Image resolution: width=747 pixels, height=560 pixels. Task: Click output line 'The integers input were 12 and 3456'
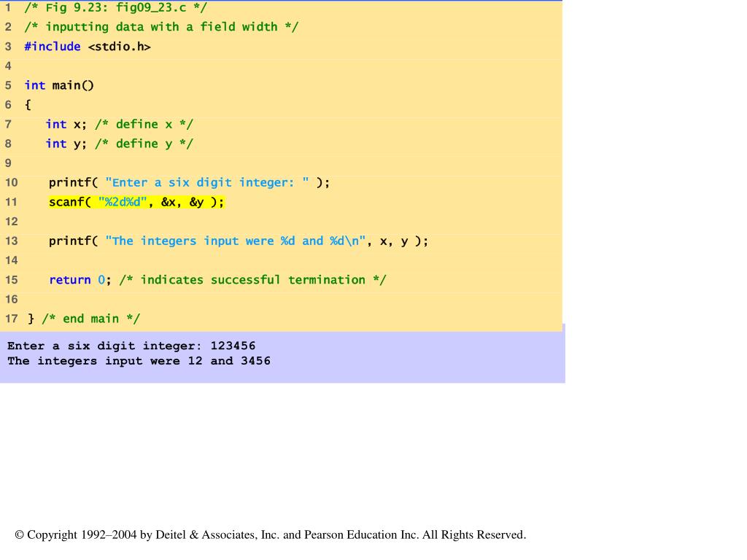(x=139, y=361)
